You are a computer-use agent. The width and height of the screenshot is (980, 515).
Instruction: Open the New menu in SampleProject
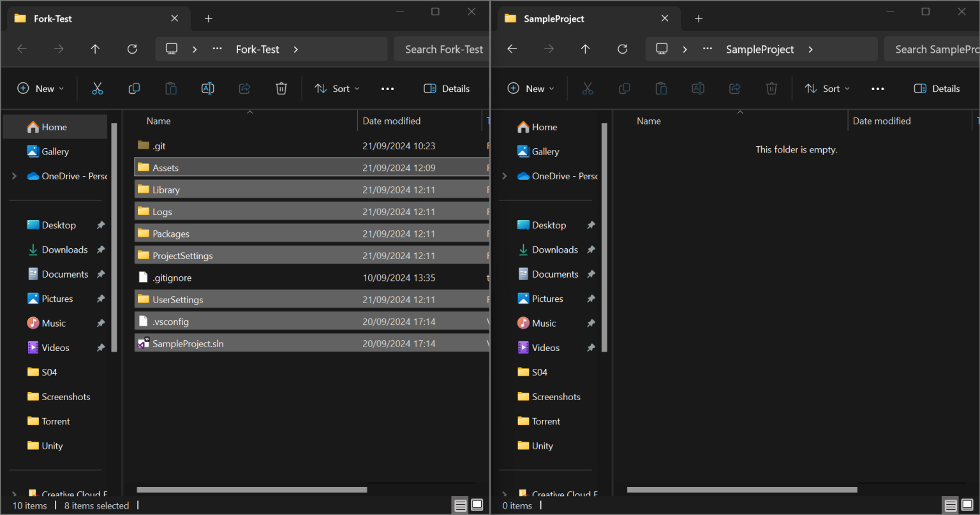(530, 88)
